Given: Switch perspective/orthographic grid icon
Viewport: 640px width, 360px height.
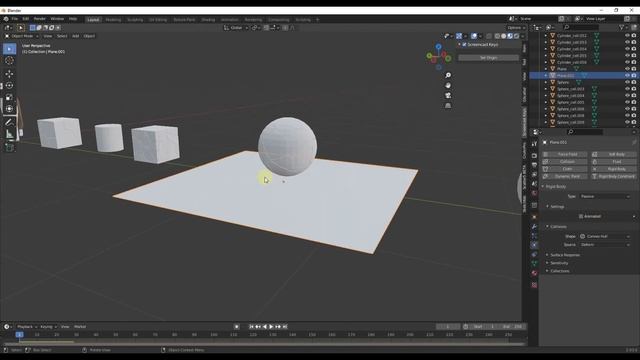Looking at the screenshot, I should (448, 105).
